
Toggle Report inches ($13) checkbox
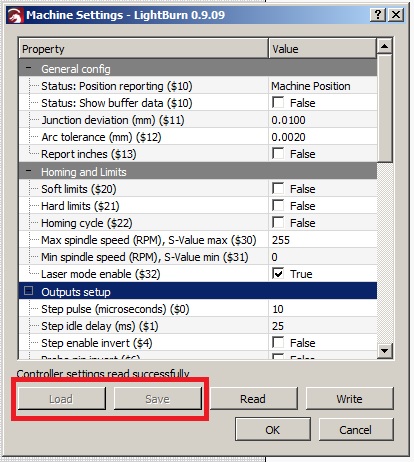pos(278,154)
